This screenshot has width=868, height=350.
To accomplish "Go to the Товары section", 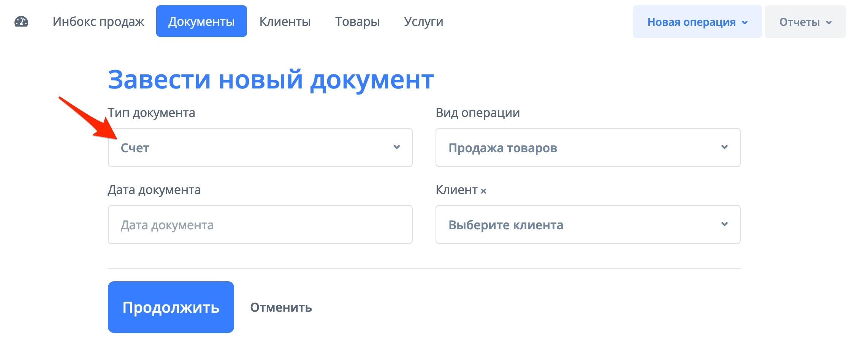I will pos(357,22).
